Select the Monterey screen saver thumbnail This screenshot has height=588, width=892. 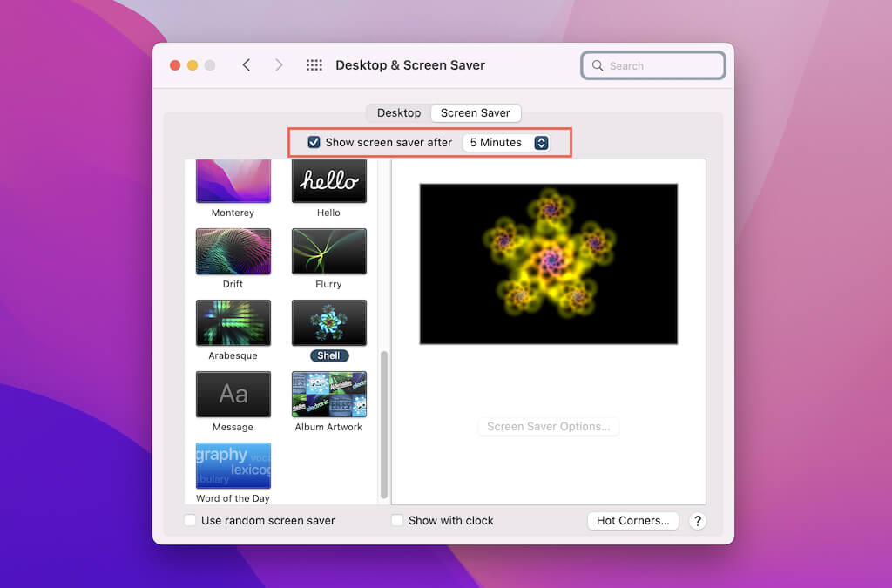233,181
